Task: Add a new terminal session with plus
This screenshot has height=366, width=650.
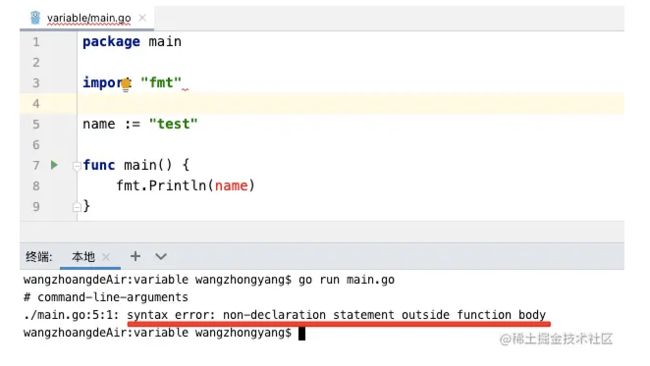Action: tap(135, 256)
